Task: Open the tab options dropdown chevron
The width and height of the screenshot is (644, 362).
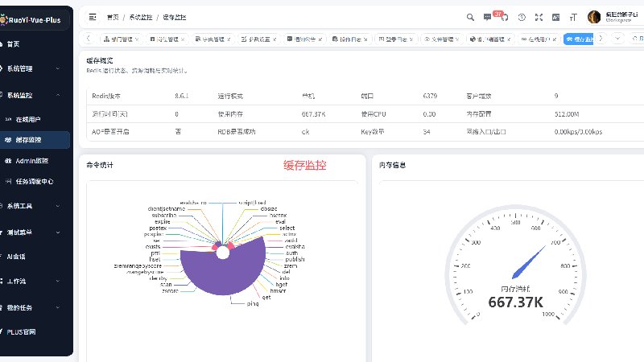Action: point(617,39)
